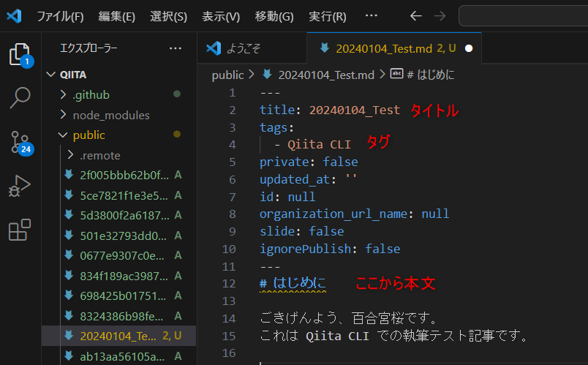The image size is (588, 365).
Task: Open file 2f005bbb62b0f... in explorer
Action: 118,175
